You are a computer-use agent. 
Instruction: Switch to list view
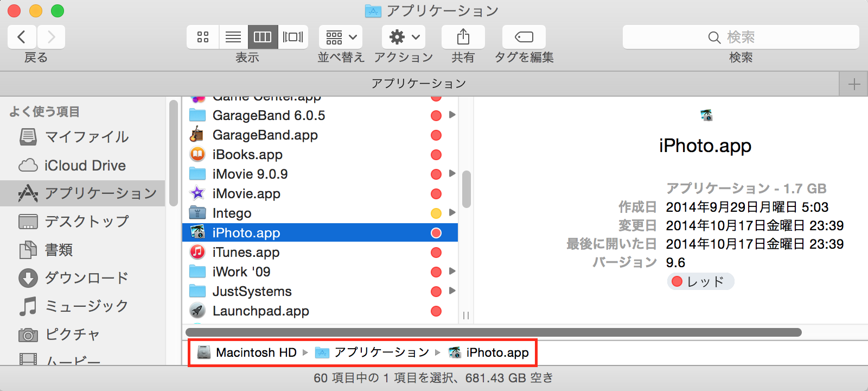[x=233, y=37]
